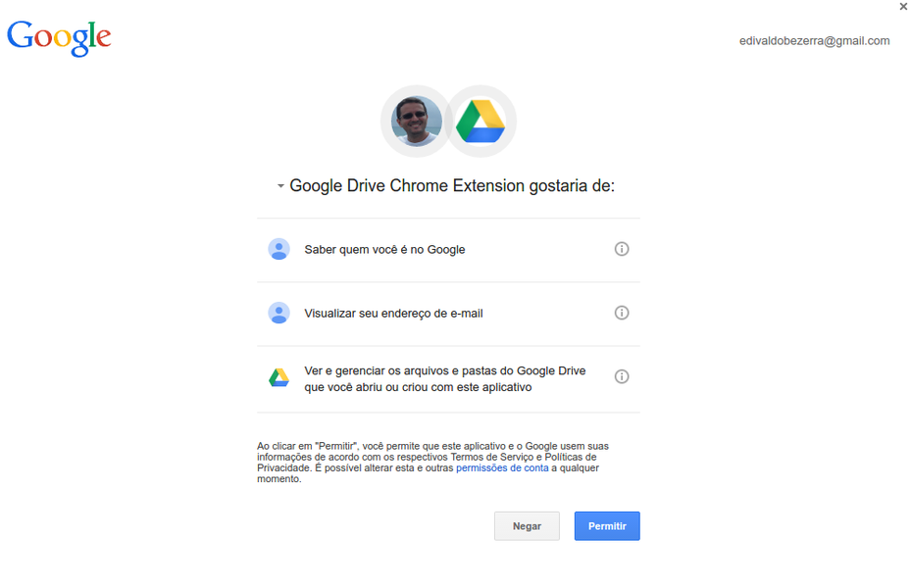Click the Google Drive logo beside the avatar
Screen dimensions: 910x588
pyautogui.click(x=480, y=122)
